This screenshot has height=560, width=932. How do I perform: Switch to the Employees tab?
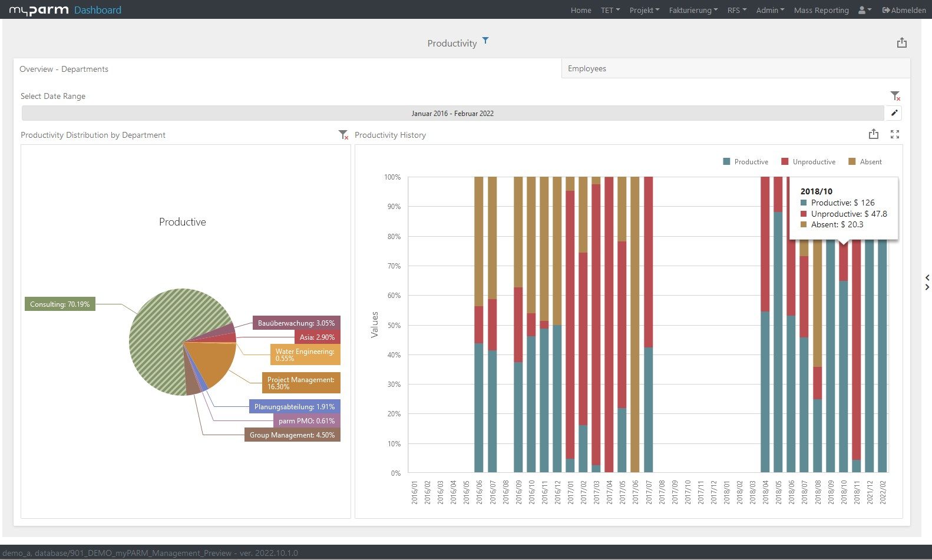tap(587, 69)
